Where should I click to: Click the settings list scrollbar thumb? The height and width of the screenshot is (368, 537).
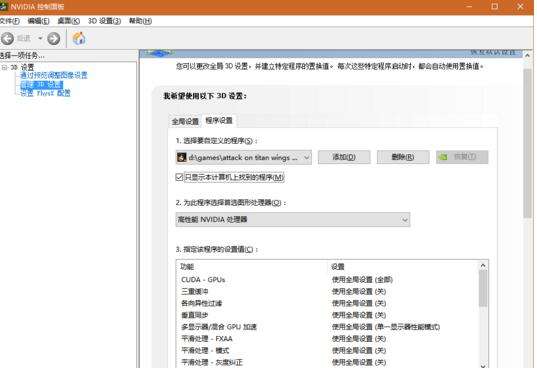pyautogui.click(x=483, y=288)
